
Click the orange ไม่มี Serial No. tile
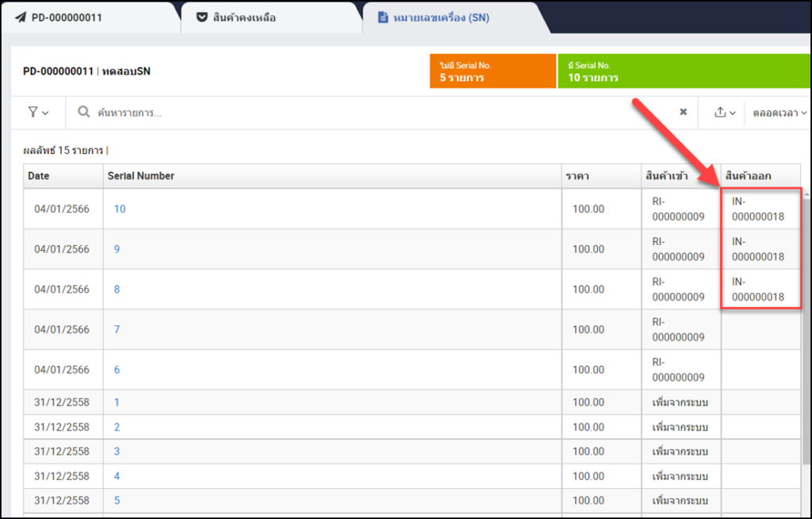pos(492,71)
